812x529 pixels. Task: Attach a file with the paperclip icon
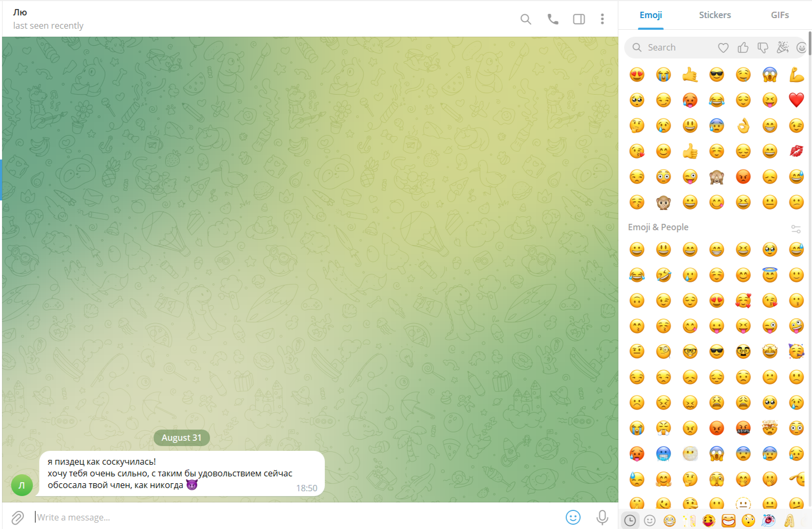click(18, 517)
